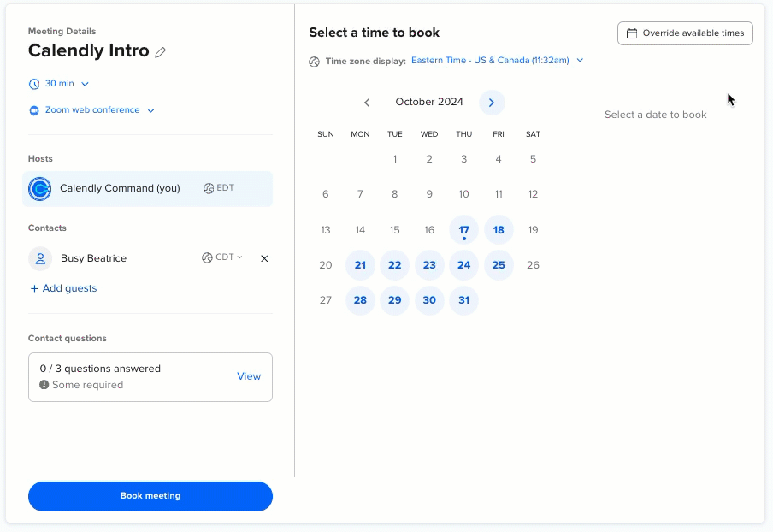Remove Busy Beatrice using the X

coord(264,258)
